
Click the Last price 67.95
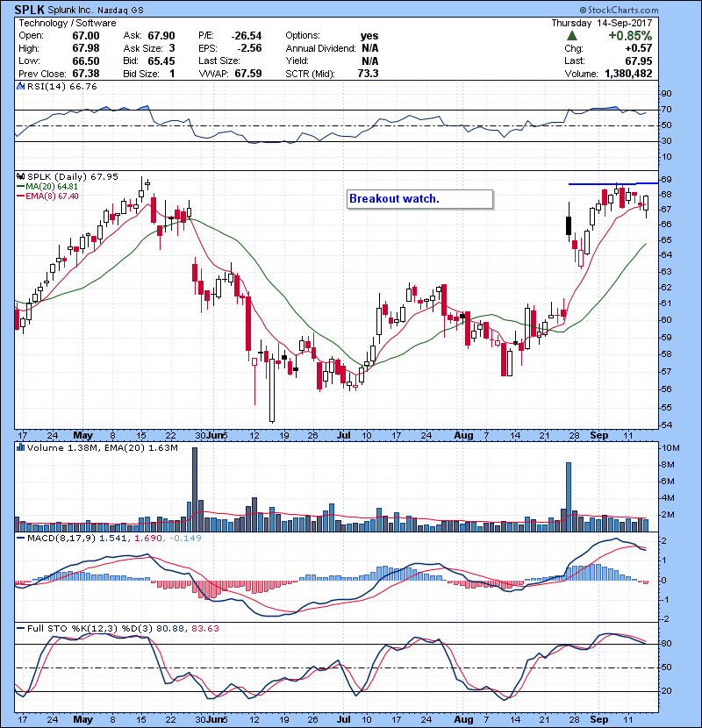(638, 61)
